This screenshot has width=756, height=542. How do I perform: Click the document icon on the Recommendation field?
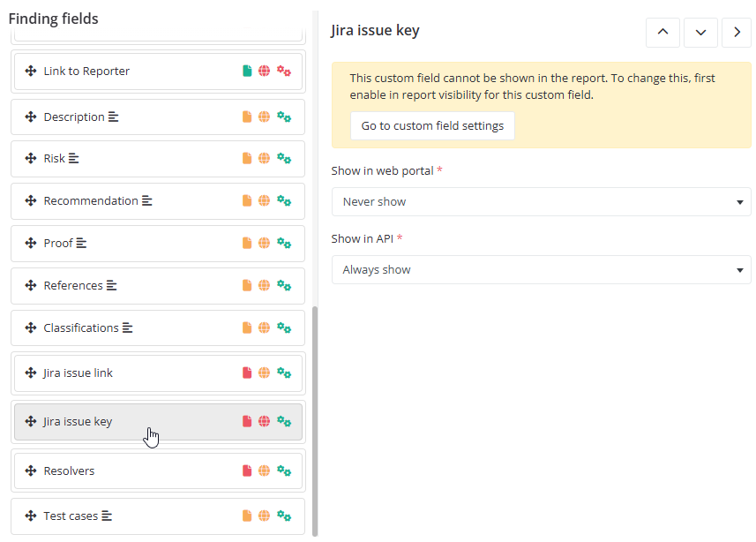click(248, 200)
